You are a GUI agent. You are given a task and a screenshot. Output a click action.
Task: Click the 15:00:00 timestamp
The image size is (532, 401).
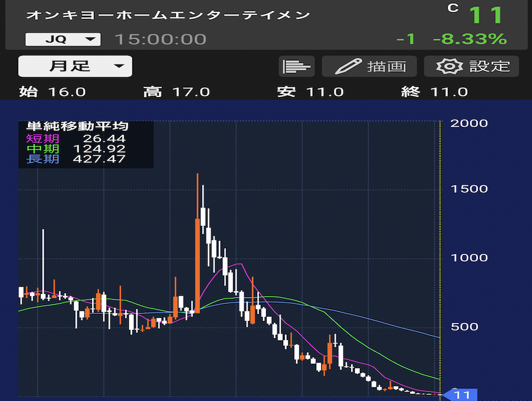161,39
